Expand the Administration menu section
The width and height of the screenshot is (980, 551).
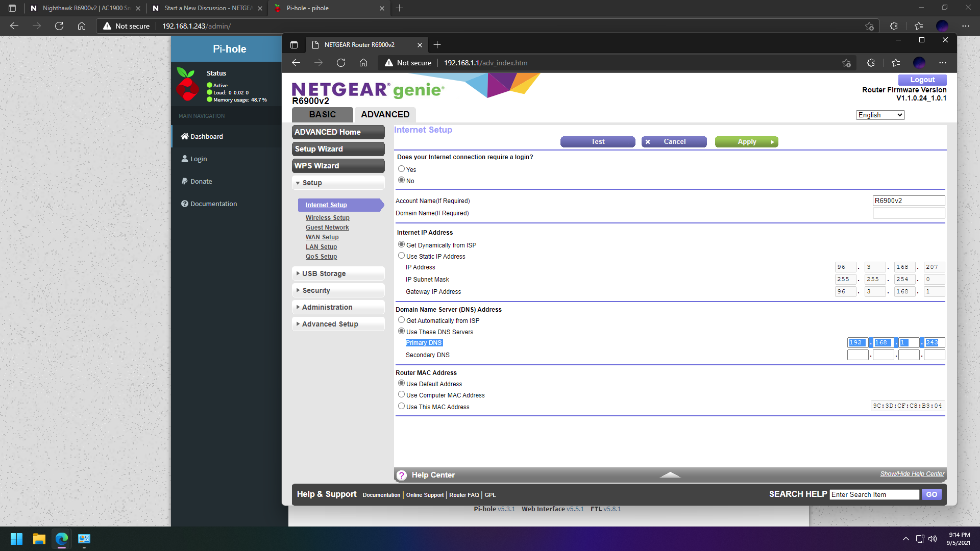[x=338, y=307]
